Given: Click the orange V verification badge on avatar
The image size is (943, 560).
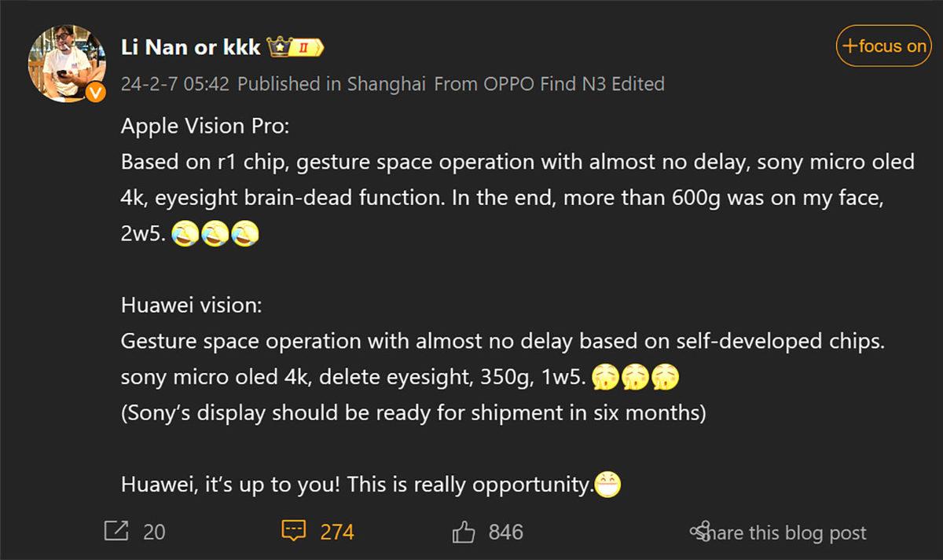Looking at the screenshot, I should coord(97,93).
